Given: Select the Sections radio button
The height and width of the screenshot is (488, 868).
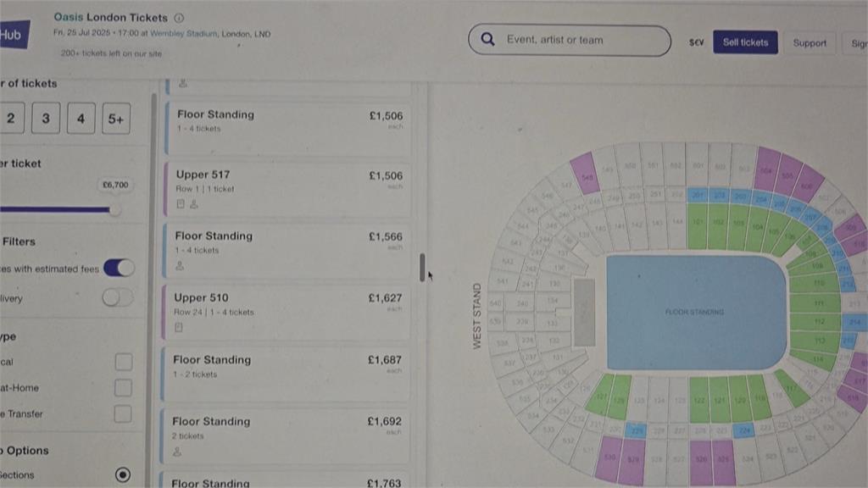Looking at the screenshot, I should pyautogui.click(x=123, y=474).
